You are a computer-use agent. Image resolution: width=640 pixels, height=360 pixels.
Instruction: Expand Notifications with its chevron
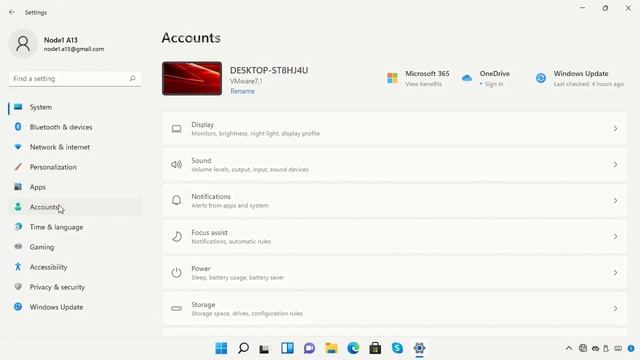(x=615, y=200)
